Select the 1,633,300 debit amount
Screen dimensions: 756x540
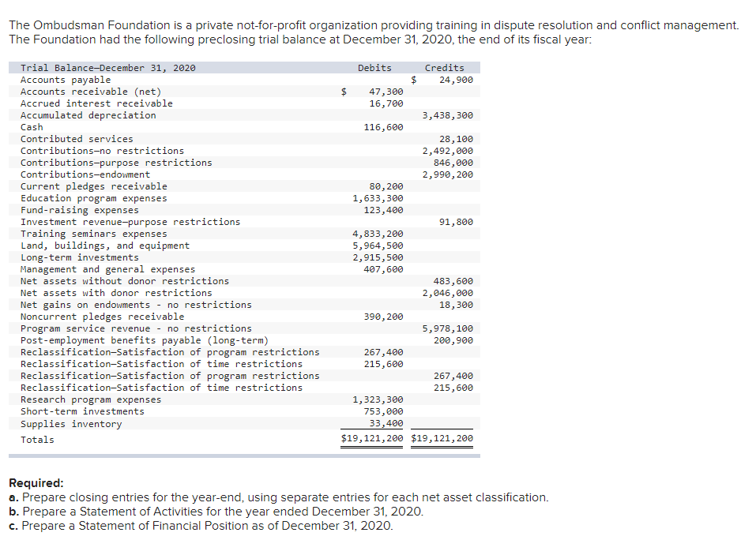(x=378, y=198)
